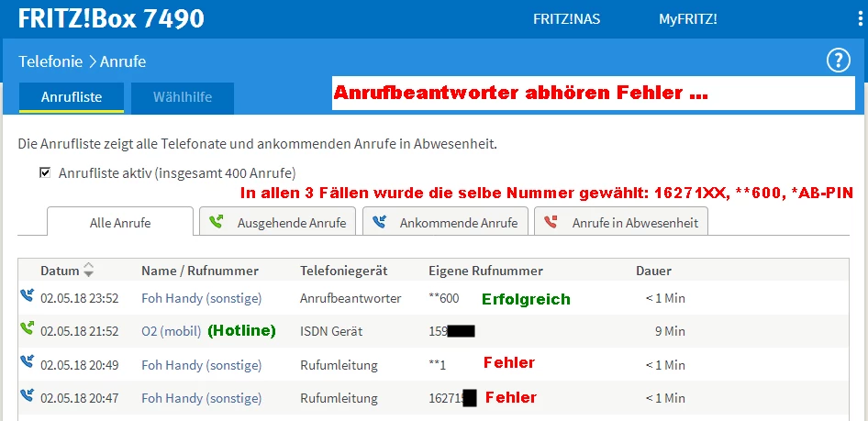Click the date 02.05.18 21:52
Viewport: 868px width, 421px height.
[79, 331]
